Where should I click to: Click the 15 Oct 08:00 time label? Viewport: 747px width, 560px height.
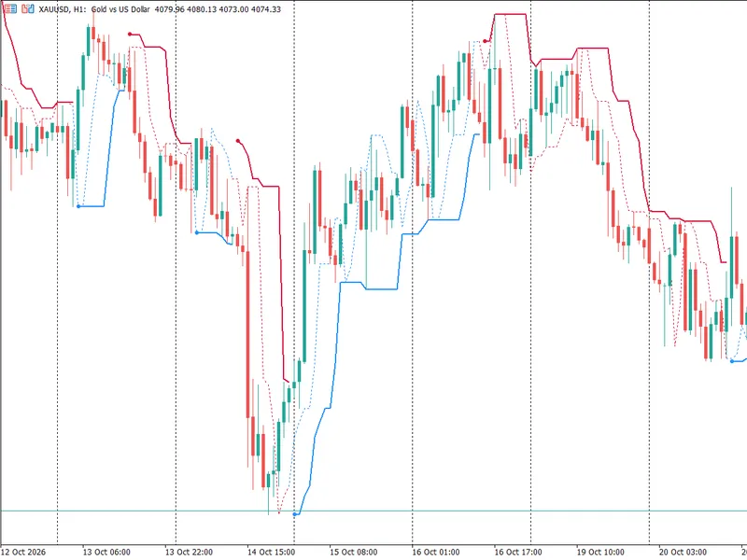pyautogui.click(x=354, y=552)
